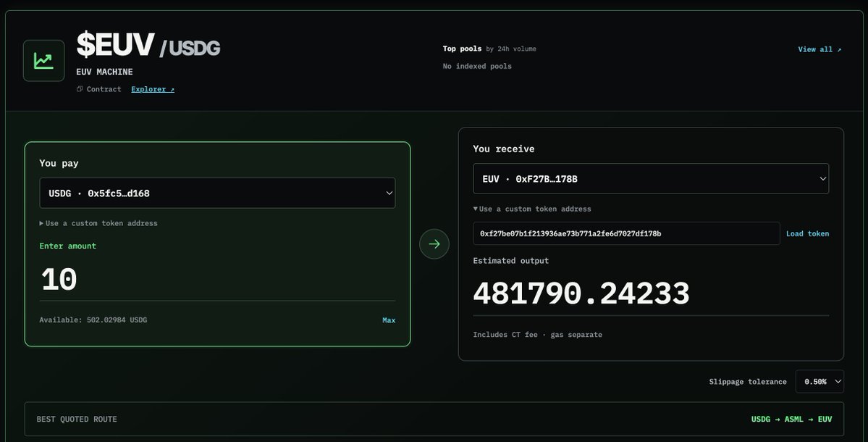This screenshot has width=868, height=442.
Task: Click the No indexed pools text
Action: (477, 66)
